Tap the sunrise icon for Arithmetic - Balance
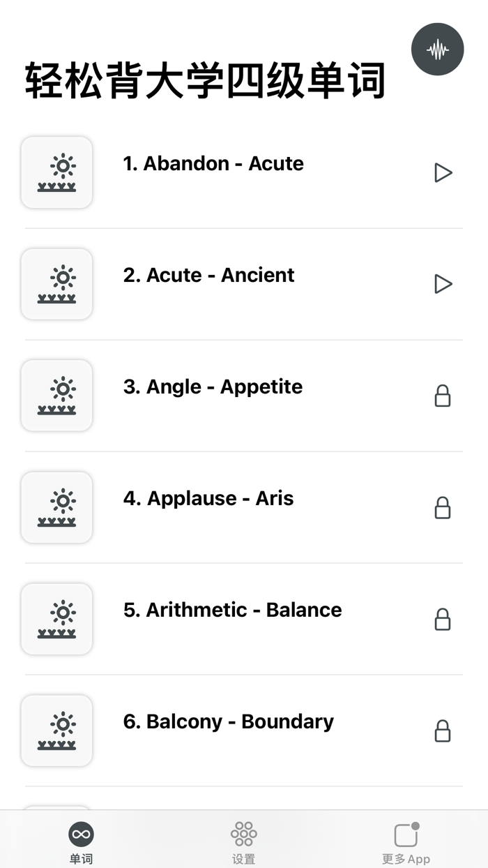 [x=56, y=619]
